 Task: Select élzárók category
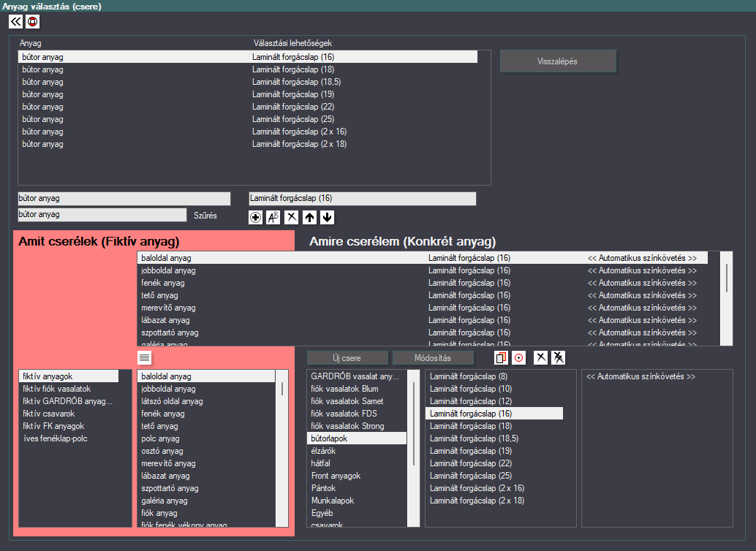point(357,451)
